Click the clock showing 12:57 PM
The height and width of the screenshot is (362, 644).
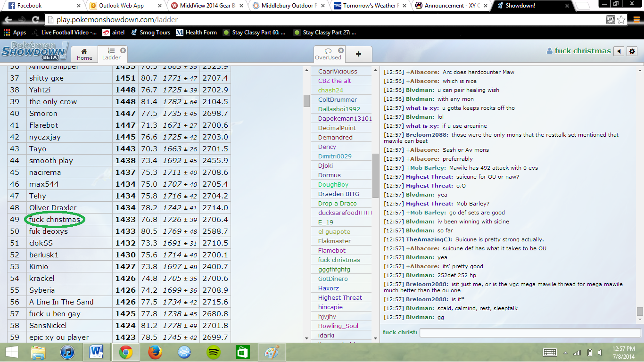coord(624,348)
